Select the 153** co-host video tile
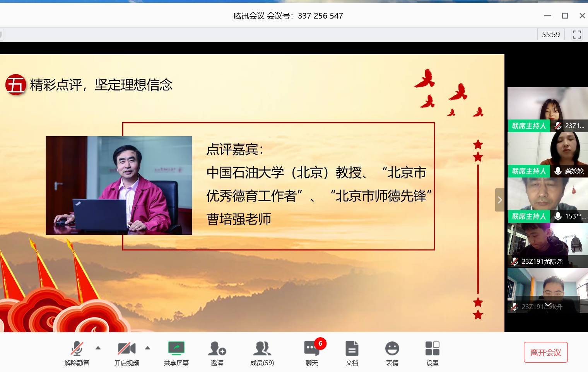This screenshot has height=372, width=588. pyautogui.click(x=548, y=200)
